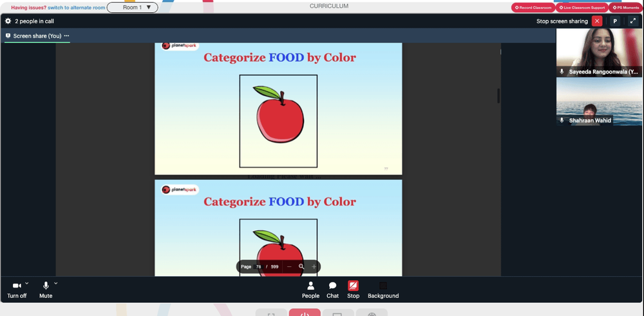The image size is (644, 316).
Task: Click the slide number 77 on top slide
Action: (386, 169)
